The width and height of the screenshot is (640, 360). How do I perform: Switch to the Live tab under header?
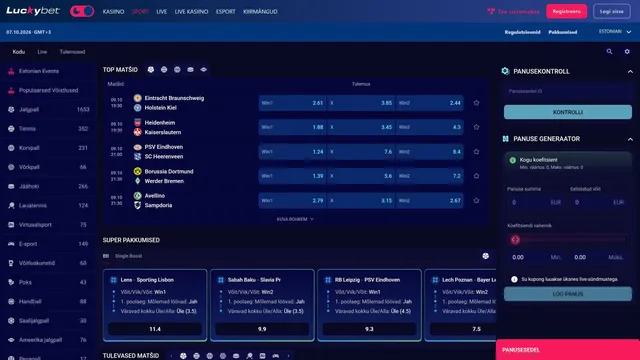pyautogui.click(x=42, y=52)
